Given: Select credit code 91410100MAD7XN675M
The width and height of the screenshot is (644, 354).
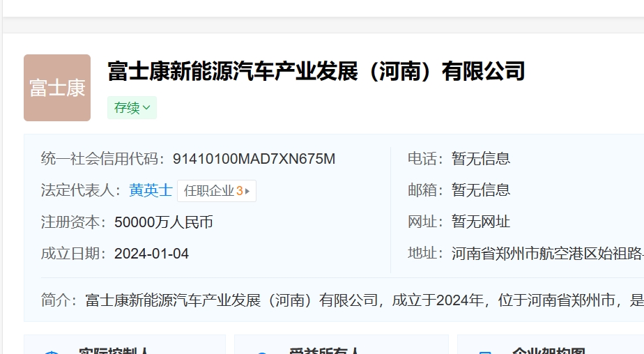Looking at the screenshot, I should point(254,159).
